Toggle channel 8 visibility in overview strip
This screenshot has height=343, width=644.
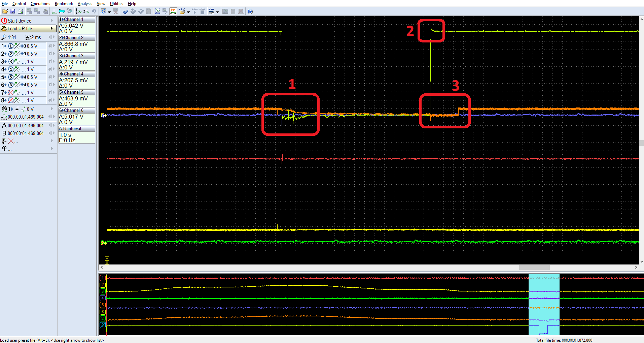[103, 325]
